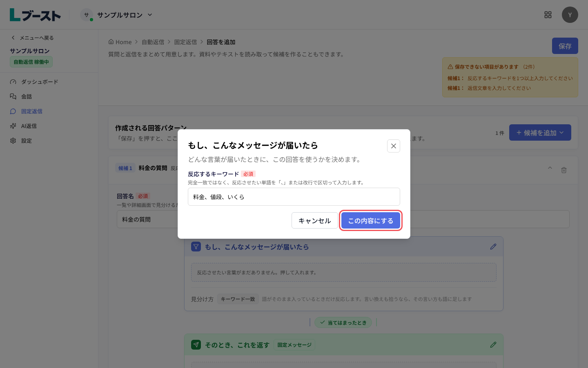Close the keyword dialog with the X
This screenshot has width=588, height=368.
coord(394,146)
